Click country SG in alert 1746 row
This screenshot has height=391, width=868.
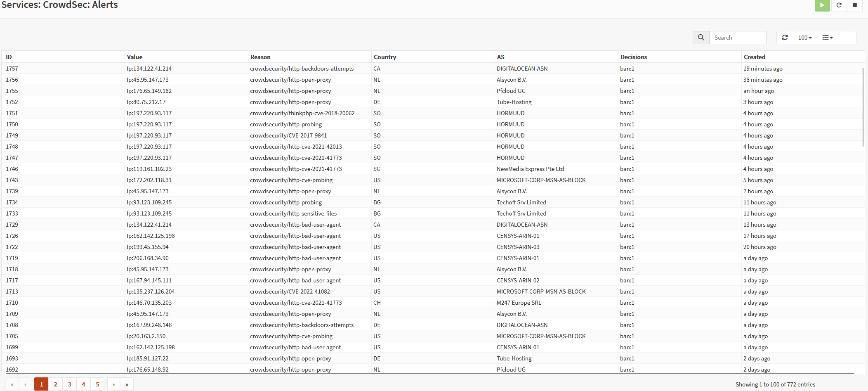(377, 169)
